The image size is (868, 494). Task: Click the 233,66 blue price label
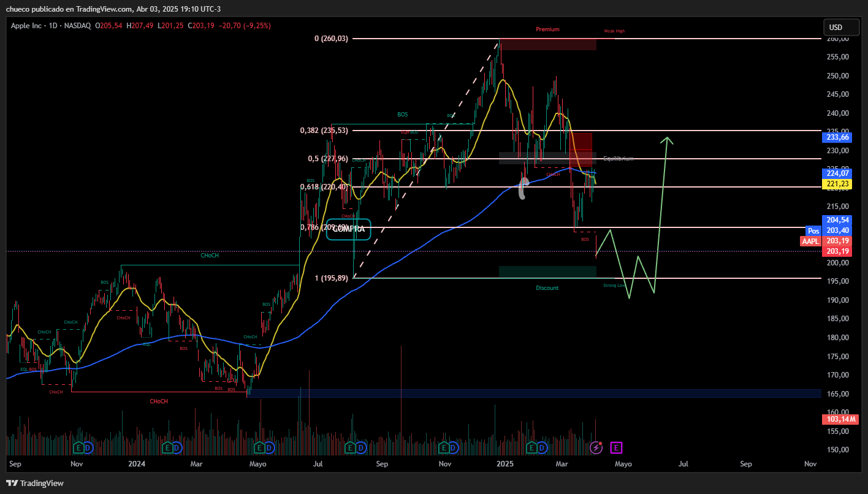click(x=837, y=137)
